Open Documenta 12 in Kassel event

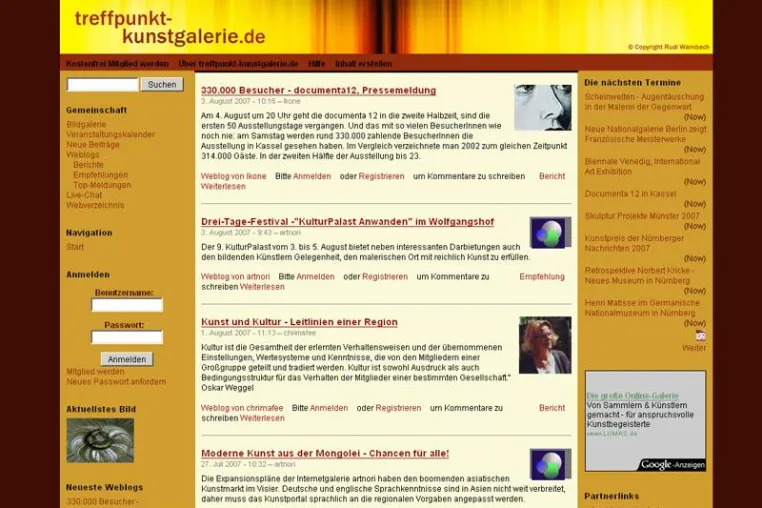630,194
